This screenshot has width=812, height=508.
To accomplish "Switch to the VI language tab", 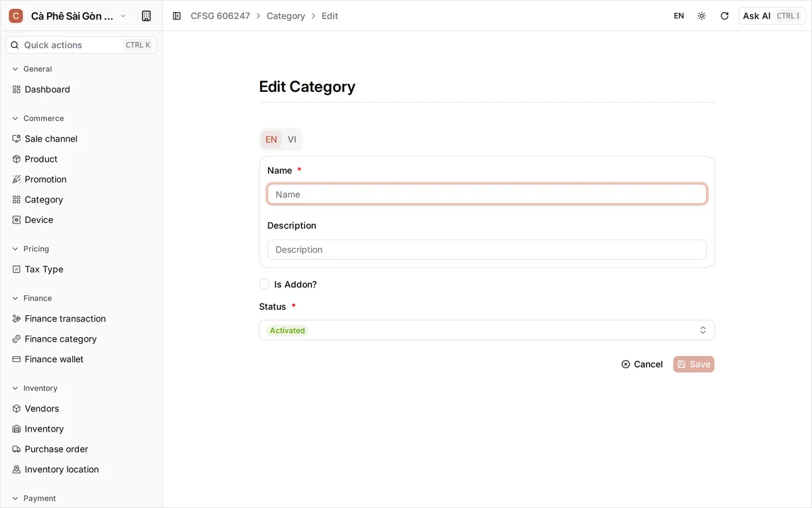I will tap(292, 139).
